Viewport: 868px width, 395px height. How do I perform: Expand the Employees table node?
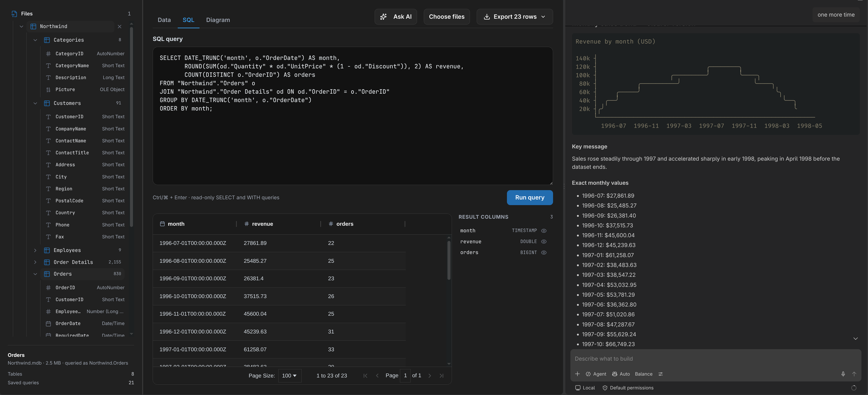point(35,250)
